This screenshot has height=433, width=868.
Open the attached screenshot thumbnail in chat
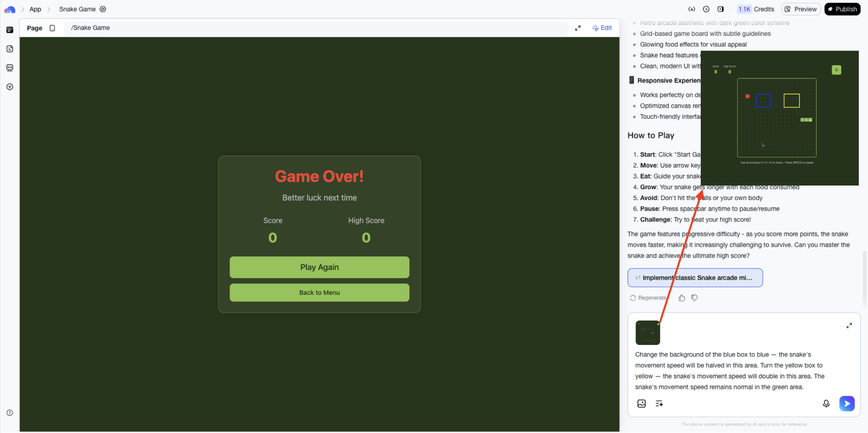coord(648,333)
